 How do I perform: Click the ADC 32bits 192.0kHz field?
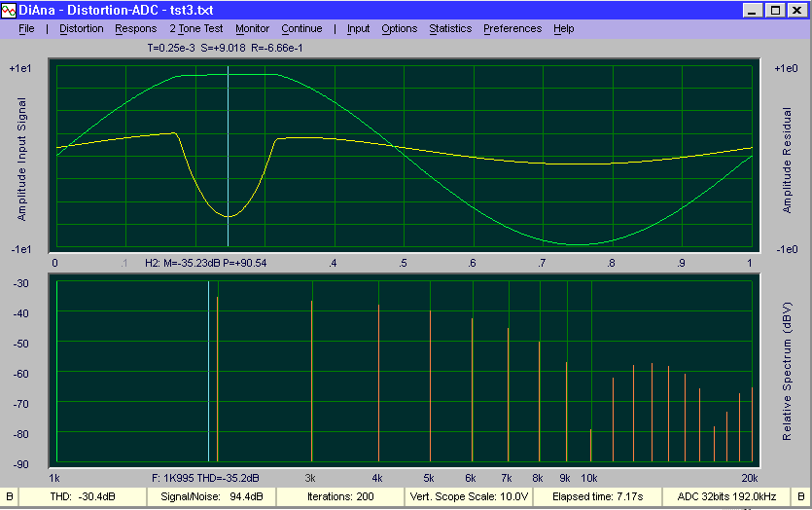[726, 496]
